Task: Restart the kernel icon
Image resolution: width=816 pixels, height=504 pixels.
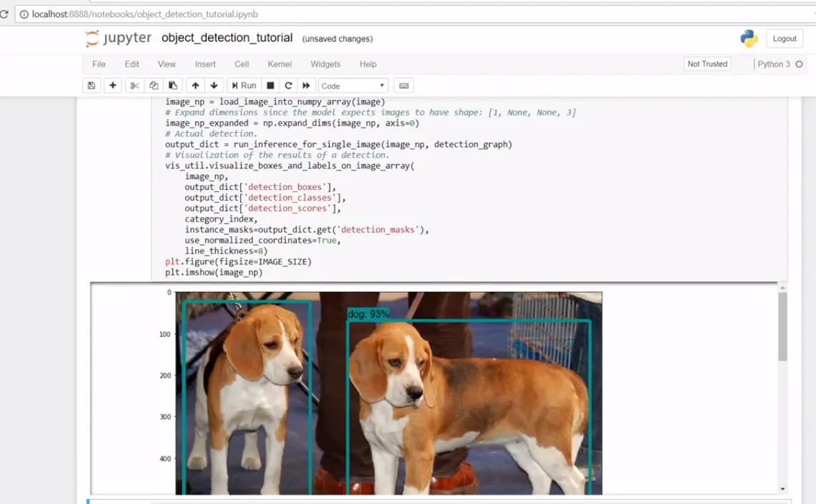Action: click(x=288, y=85)
